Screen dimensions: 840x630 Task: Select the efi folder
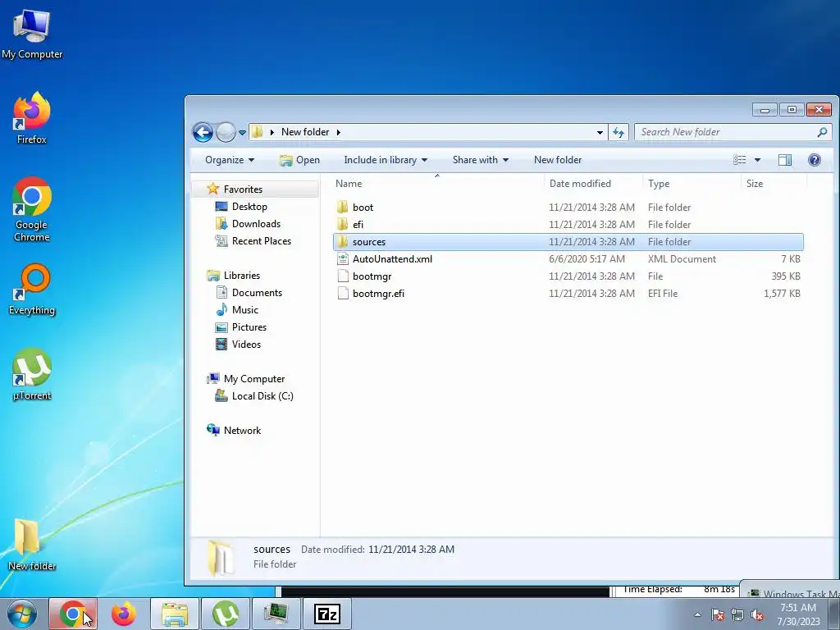coord(568,225)
